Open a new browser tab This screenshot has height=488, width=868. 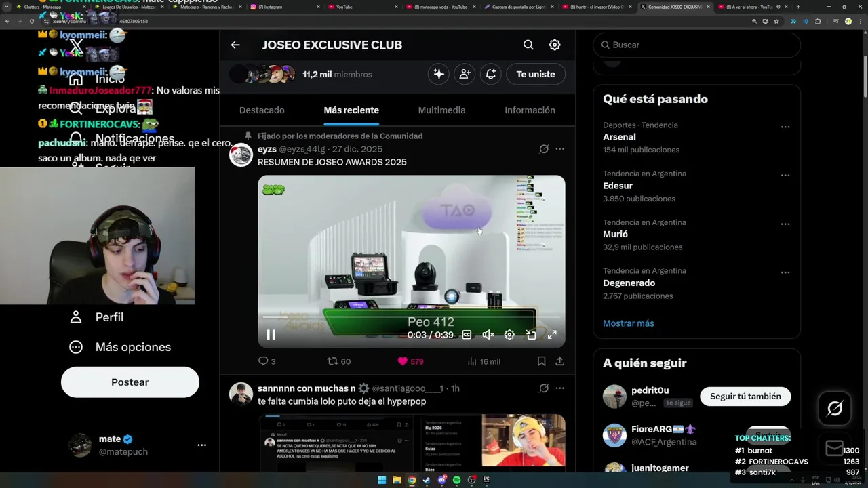[x=798, y=7]
